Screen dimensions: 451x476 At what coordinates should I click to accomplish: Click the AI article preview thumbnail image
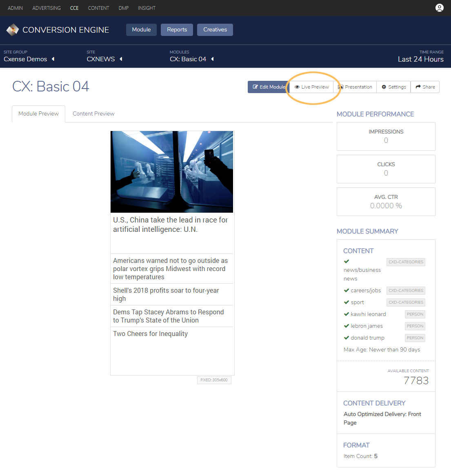click(x=172, y=172)
